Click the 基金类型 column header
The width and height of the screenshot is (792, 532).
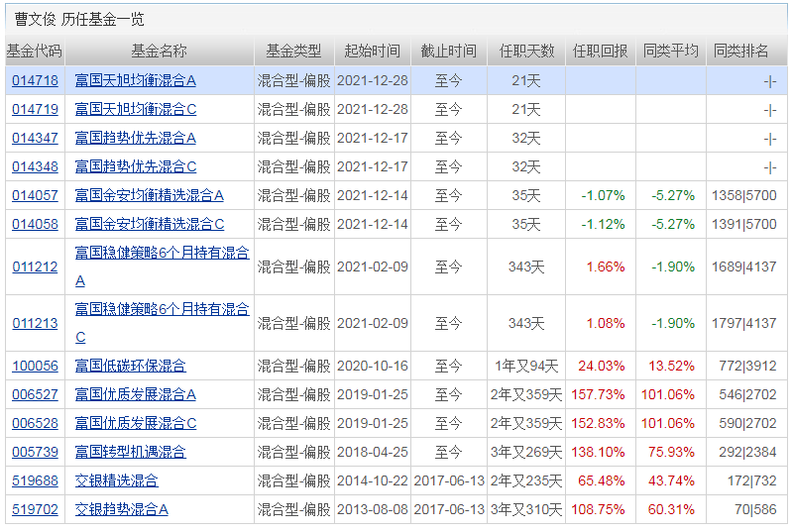[293, 52]
